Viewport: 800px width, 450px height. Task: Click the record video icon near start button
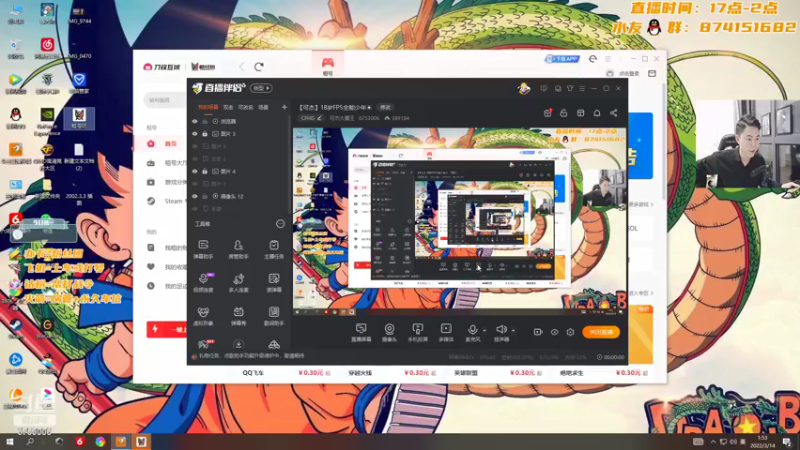[538, 332]
